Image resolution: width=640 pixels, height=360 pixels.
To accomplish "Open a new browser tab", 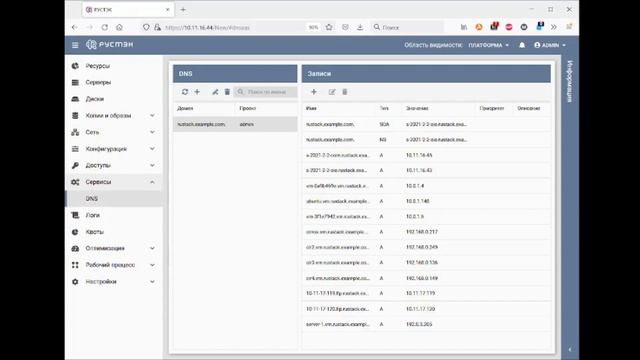I will coord(183,9).
